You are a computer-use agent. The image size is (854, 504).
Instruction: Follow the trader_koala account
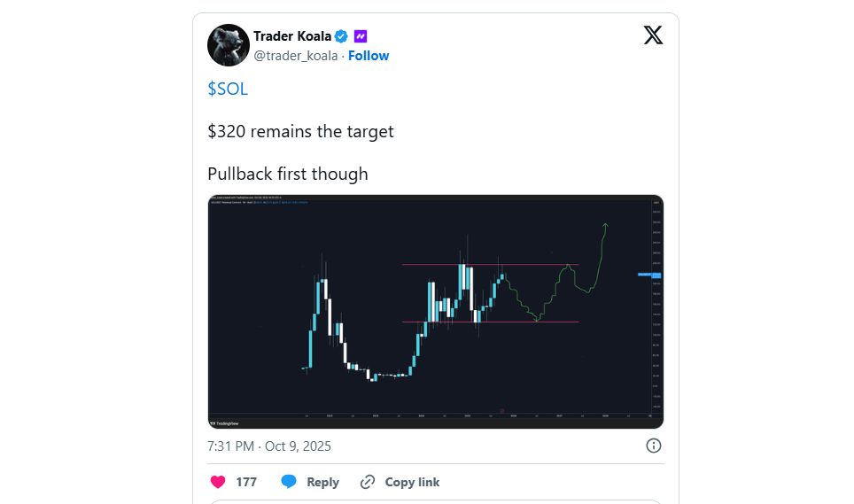(369, 56)
